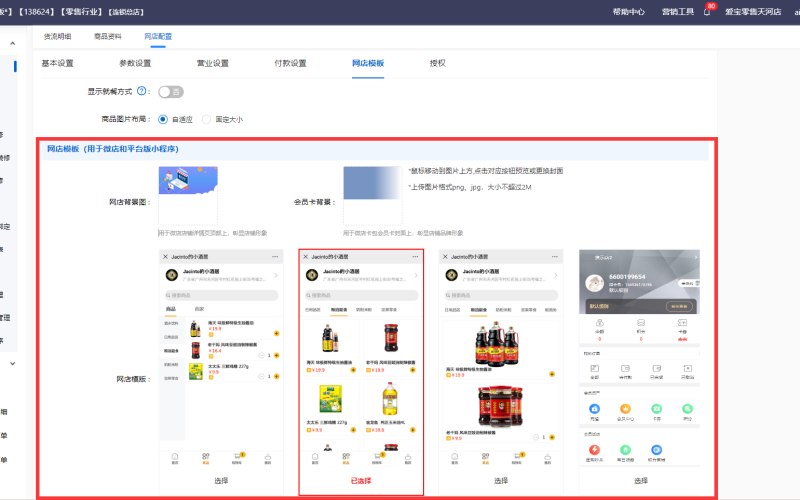This screenshot has height=500, width=800.
Task: Expand the sidebar section with down chevron
Action: (12, 364)
